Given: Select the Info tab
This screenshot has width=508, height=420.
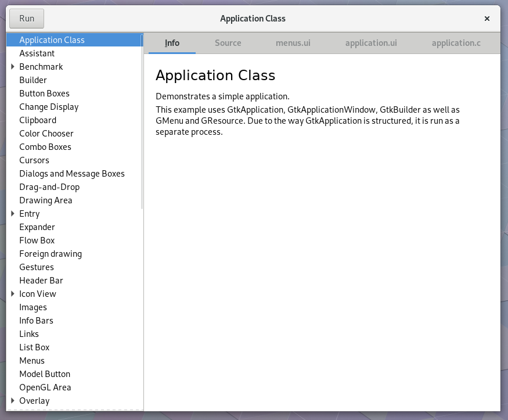Looking at the screenshot, I should [172, 43].
